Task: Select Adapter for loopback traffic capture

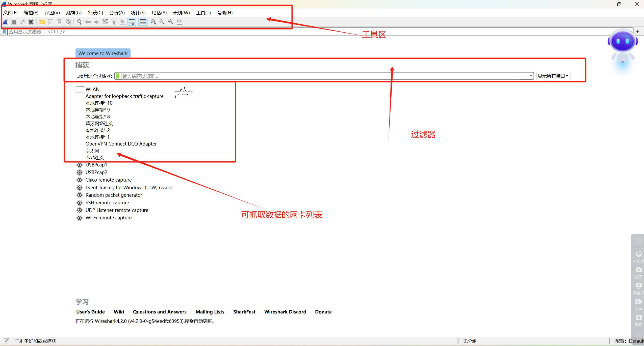Action: point(124,96)
